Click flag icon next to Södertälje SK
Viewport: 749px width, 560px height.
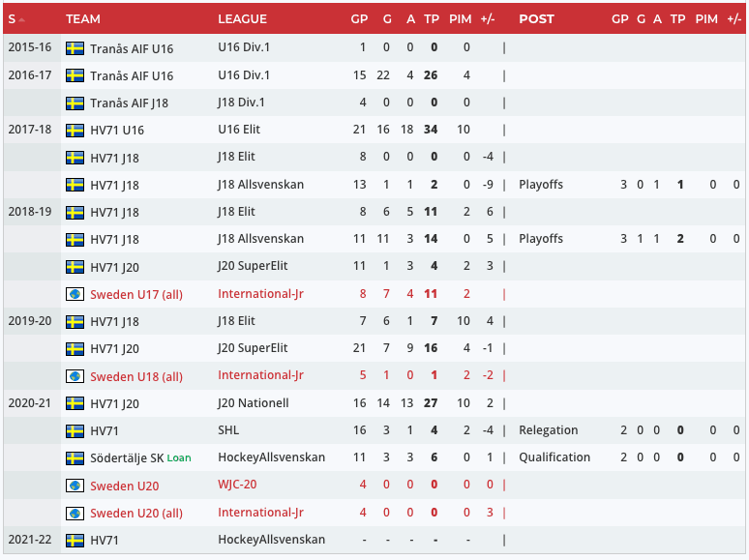(75, 457)
